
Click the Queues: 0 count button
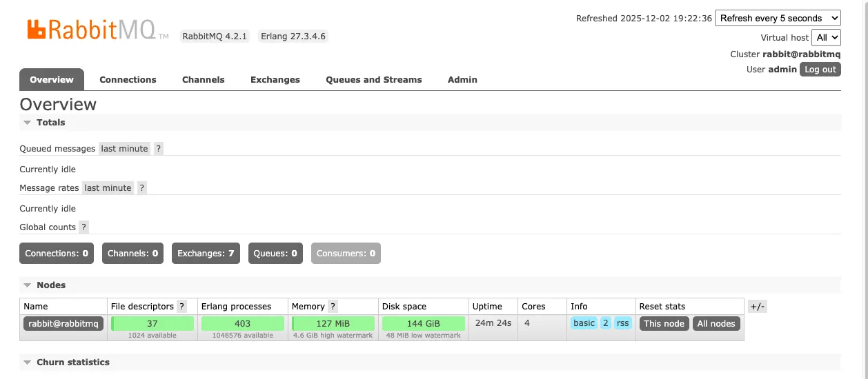click(x=275, y=254)
